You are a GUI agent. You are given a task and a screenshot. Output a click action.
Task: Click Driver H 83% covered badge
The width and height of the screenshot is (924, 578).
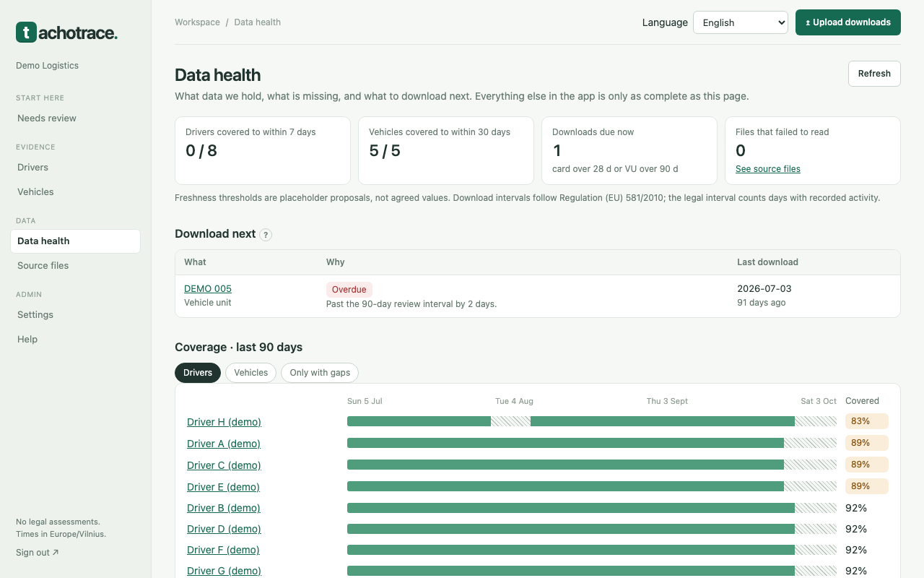tap(867, 421)
